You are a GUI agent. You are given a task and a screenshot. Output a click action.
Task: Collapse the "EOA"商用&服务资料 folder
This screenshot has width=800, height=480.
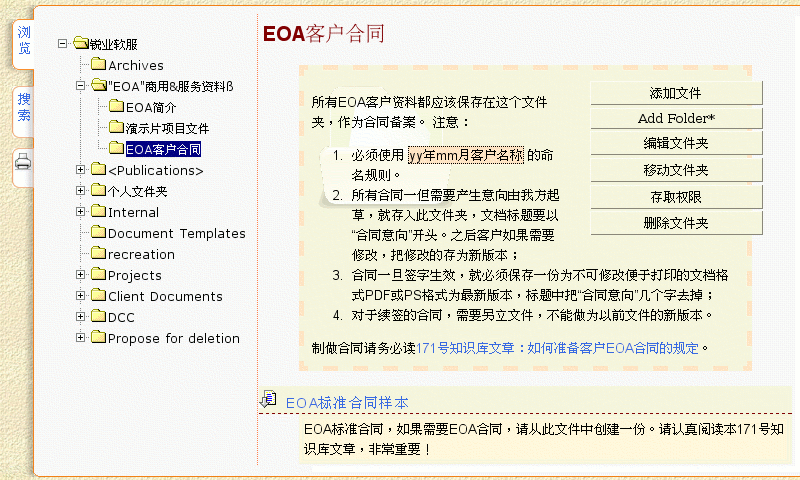[x=80, y=86]
